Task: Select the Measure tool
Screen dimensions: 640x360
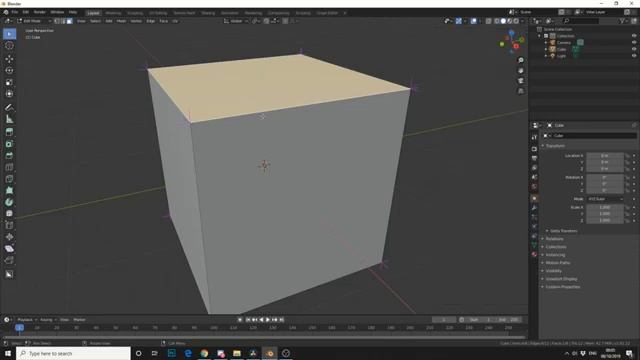Action: coord(9,119)
